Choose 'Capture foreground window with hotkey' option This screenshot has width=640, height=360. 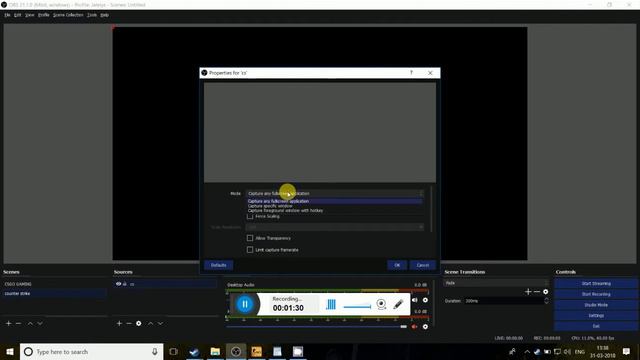pyautogui.click(x=335, y=211)
